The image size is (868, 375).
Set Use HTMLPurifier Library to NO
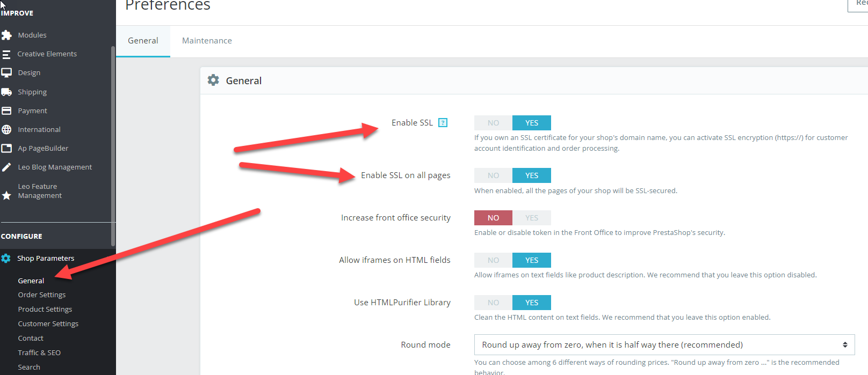[493, 303]
